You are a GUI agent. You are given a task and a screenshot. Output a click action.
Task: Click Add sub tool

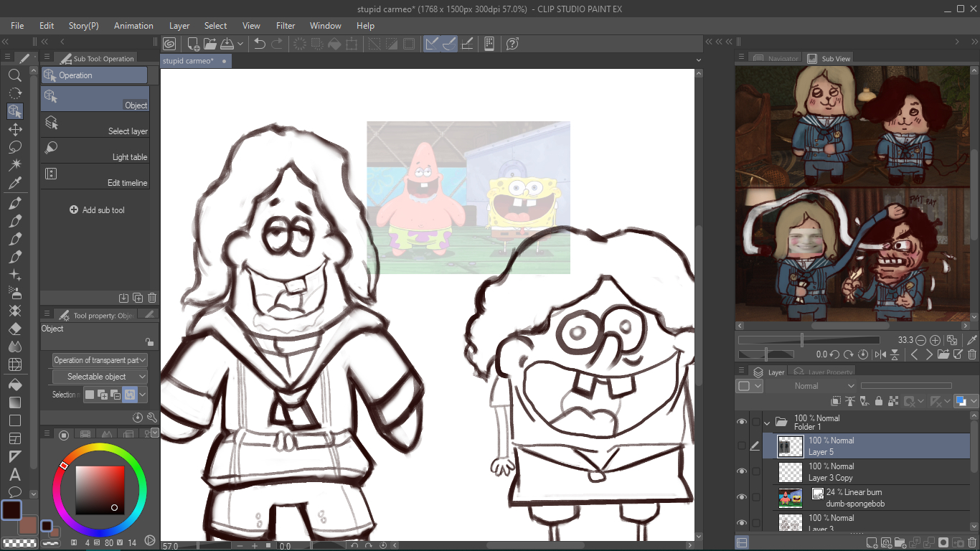point(97,210)
